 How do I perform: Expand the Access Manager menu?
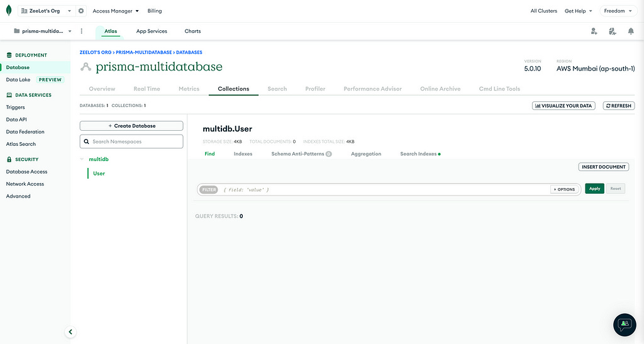(x=116, y=11)
